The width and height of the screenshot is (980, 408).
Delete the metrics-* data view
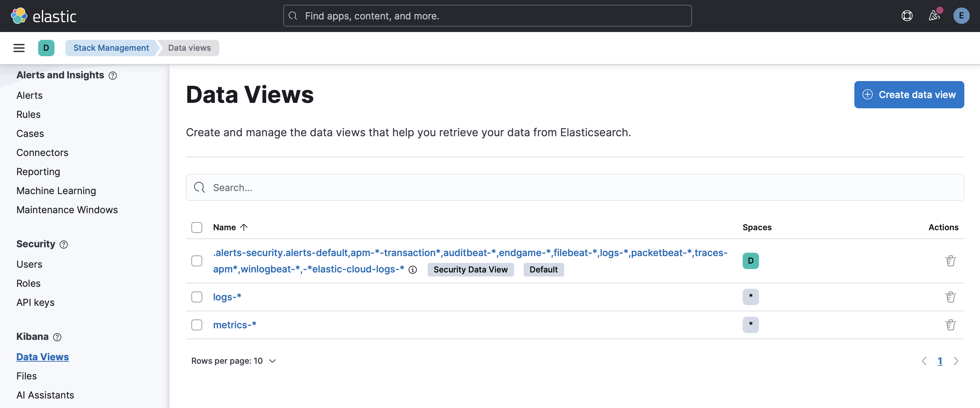tap(950, 325)
